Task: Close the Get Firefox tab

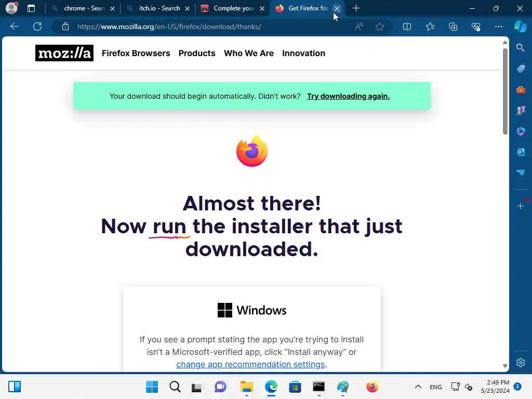Action: coord(337,8)
